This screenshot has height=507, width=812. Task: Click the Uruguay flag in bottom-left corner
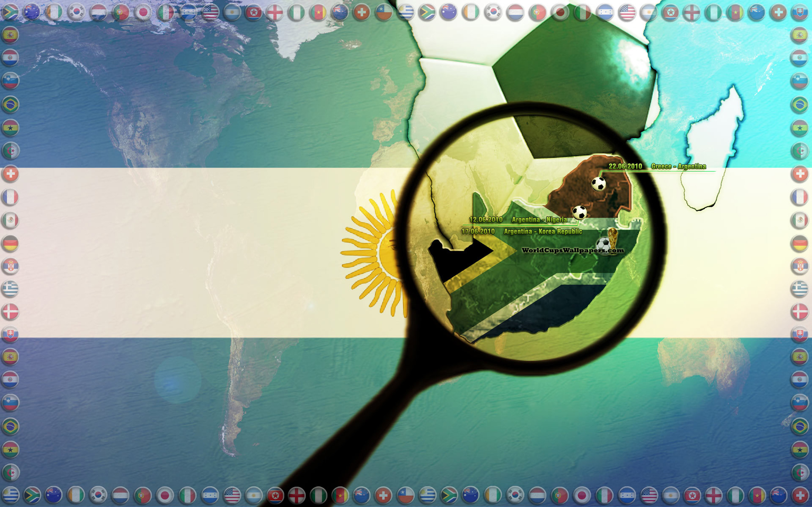pyautogui.click(x=10, y=495)
